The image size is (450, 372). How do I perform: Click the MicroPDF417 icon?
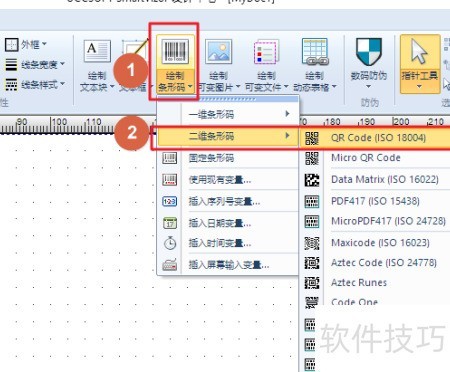click(312, 221)
